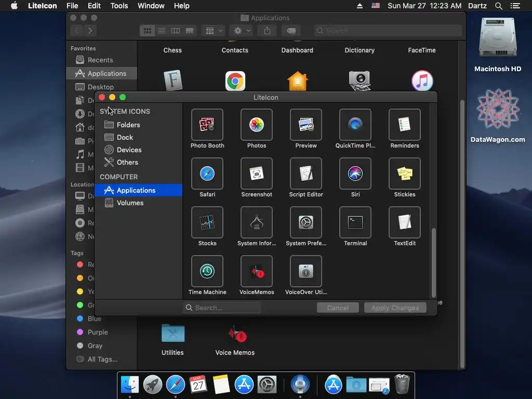Viewport: 532px width, 399px height.
Task: Select Desktop in Finder sidebar
Action: click(101, 87)
